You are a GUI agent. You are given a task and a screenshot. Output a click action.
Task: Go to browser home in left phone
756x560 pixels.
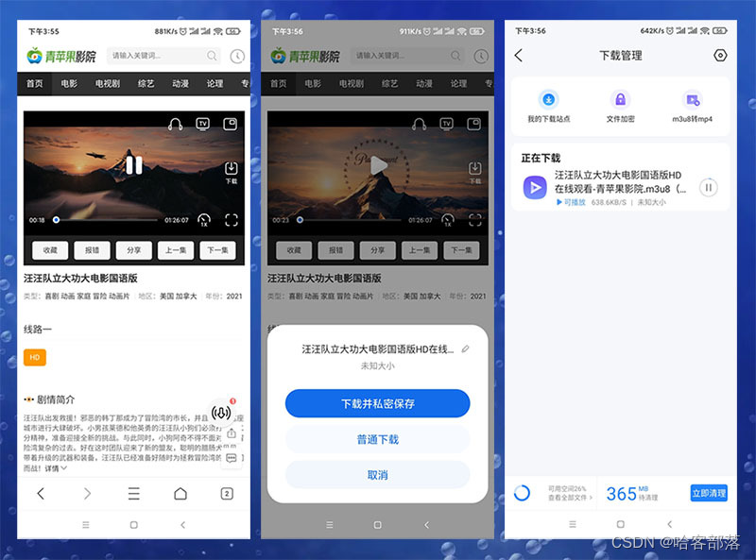180,494
